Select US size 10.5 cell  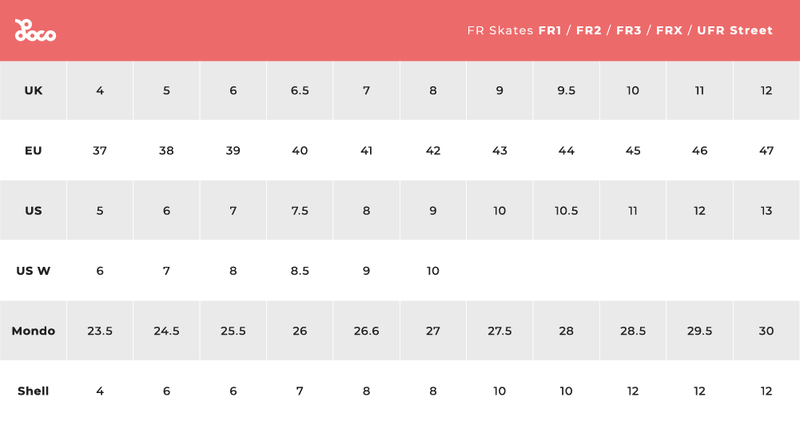(x=566, y=211)
